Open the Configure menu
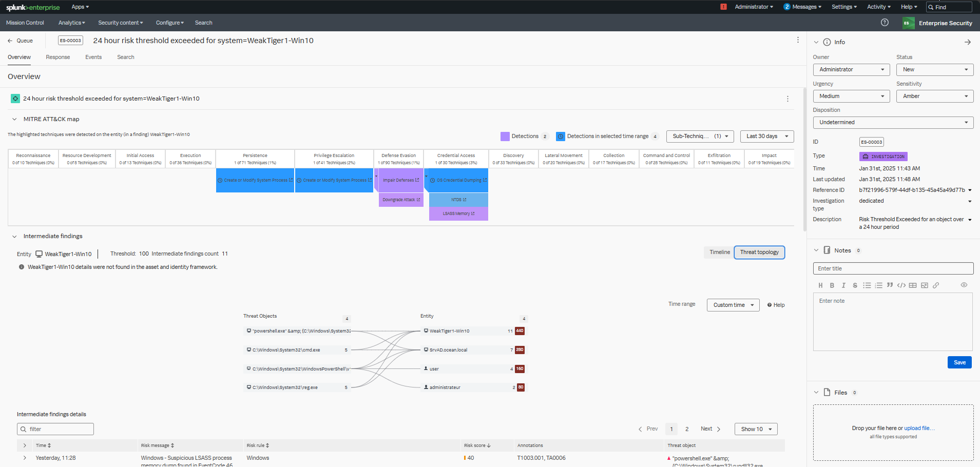The image size is (980, 467). [170, 23]
